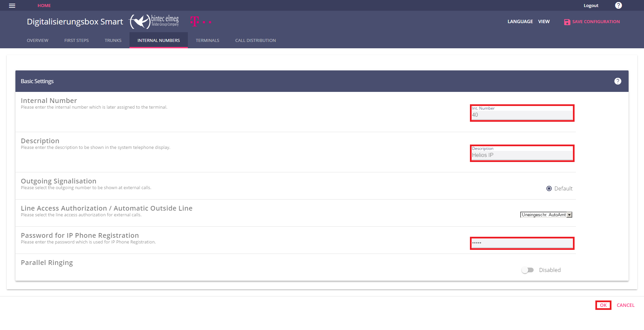Click the top bar help question mark icon

click(618, 5)
